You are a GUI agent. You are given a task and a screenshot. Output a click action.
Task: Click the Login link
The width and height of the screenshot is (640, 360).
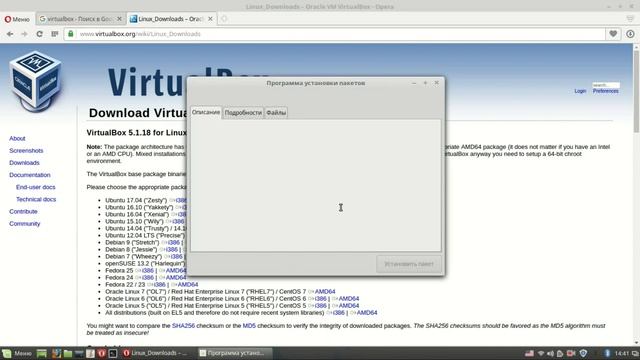pyautogui.click(x=580, y=91)
